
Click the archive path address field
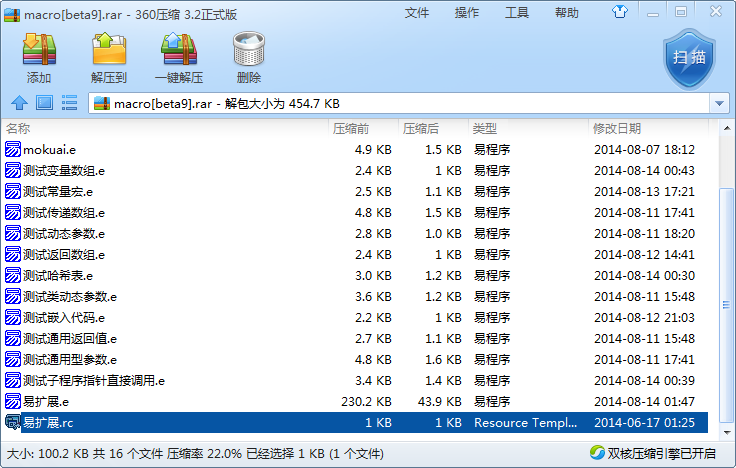(399, 103)
